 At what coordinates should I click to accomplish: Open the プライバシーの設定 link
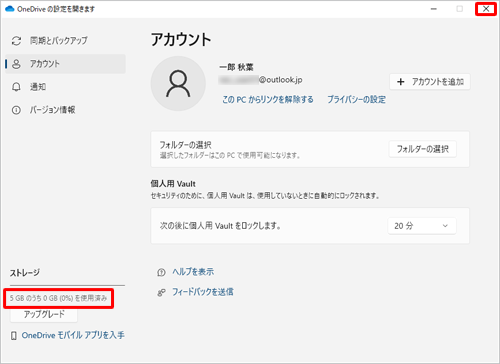(x=356, y=99)
